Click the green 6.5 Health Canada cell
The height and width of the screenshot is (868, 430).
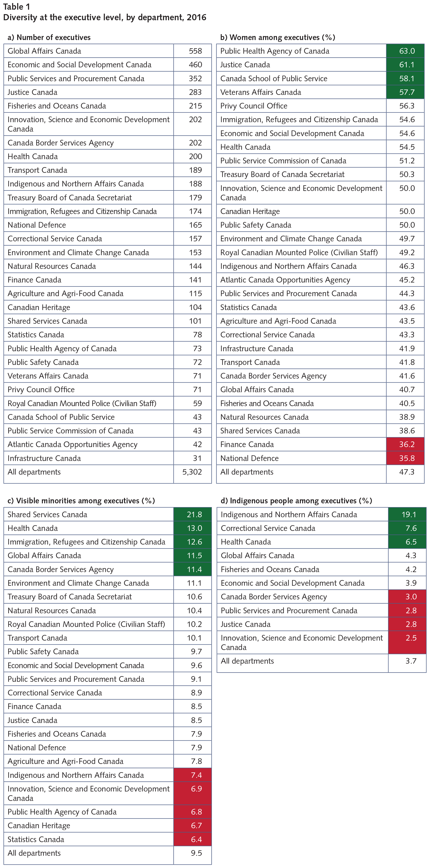coord(407,542)
